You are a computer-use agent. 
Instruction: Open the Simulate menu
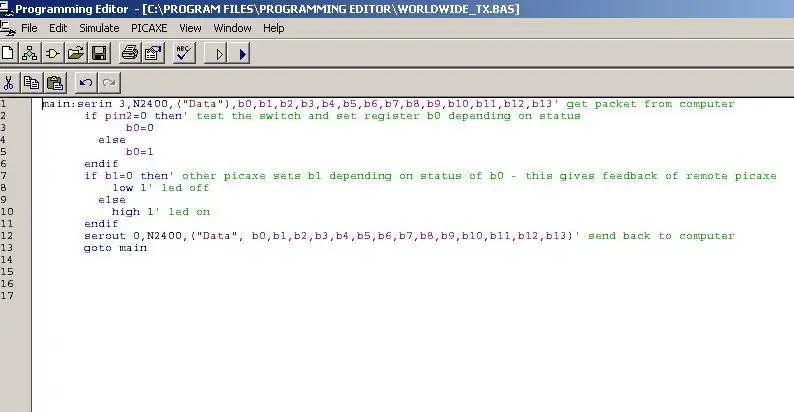coord(99,28)
